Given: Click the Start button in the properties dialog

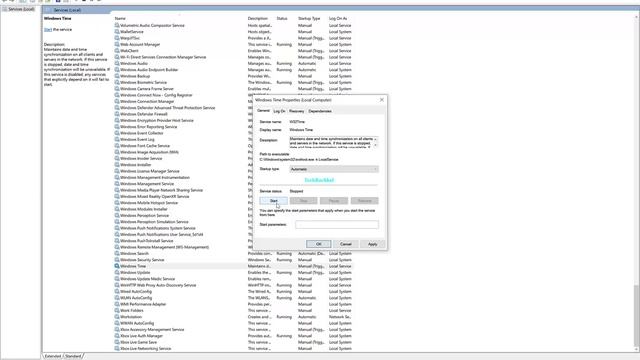Looking at the screenshot, I should 273,201.
